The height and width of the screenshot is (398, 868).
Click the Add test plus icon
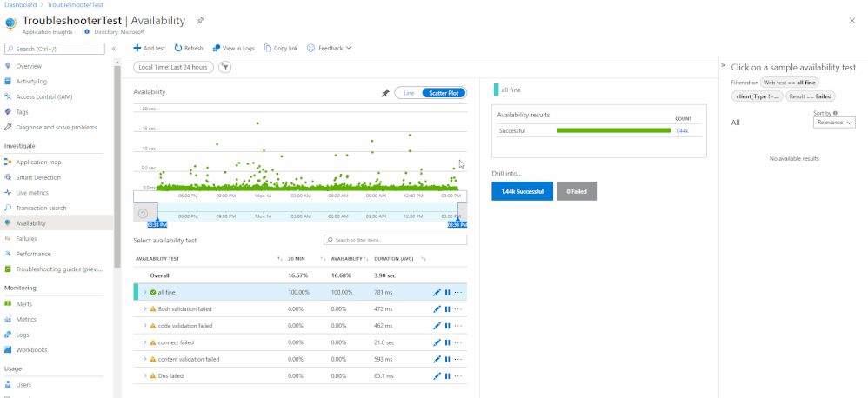point(137,48)
